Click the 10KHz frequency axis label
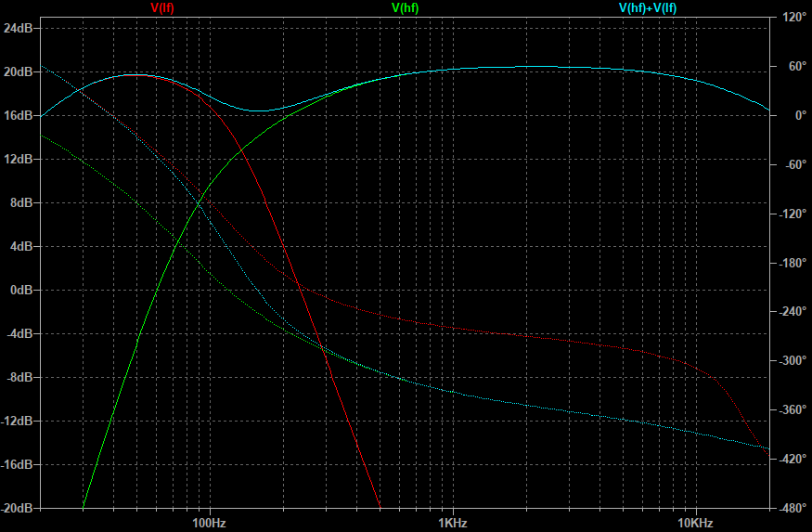The height and width of the screenshot is (532, 812). [695, 523]
